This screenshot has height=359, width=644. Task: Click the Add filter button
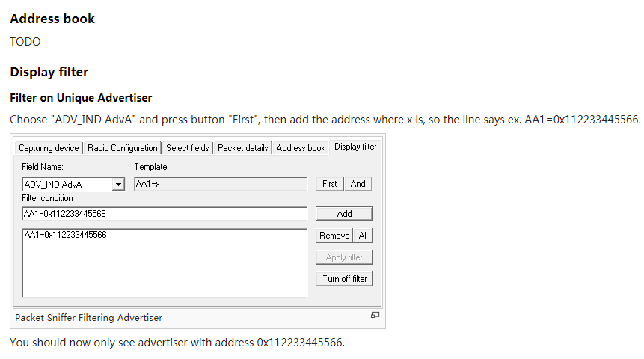pyautogui.click(x=344, y=214)
